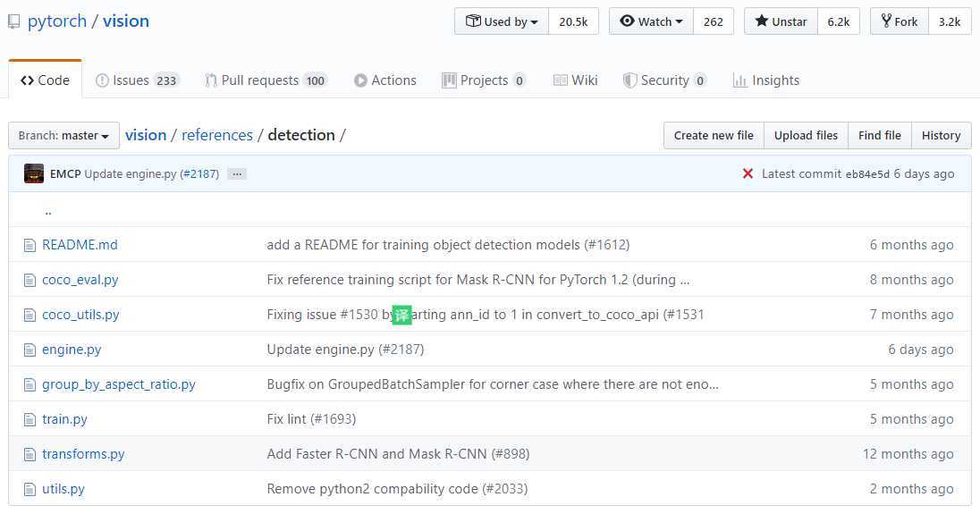Open the Insights tab

(766, 80)
